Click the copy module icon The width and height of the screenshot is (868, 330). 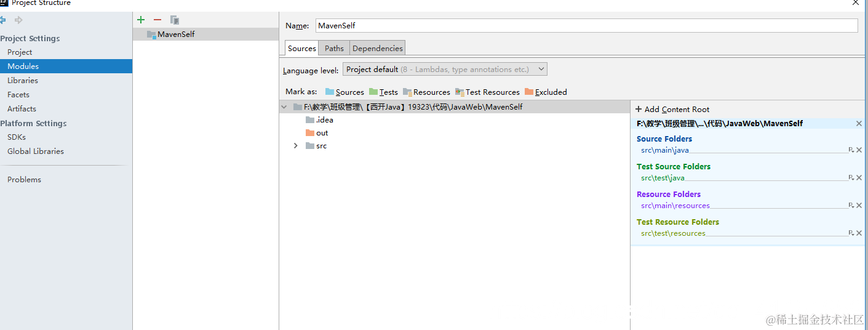coord(175,20)
